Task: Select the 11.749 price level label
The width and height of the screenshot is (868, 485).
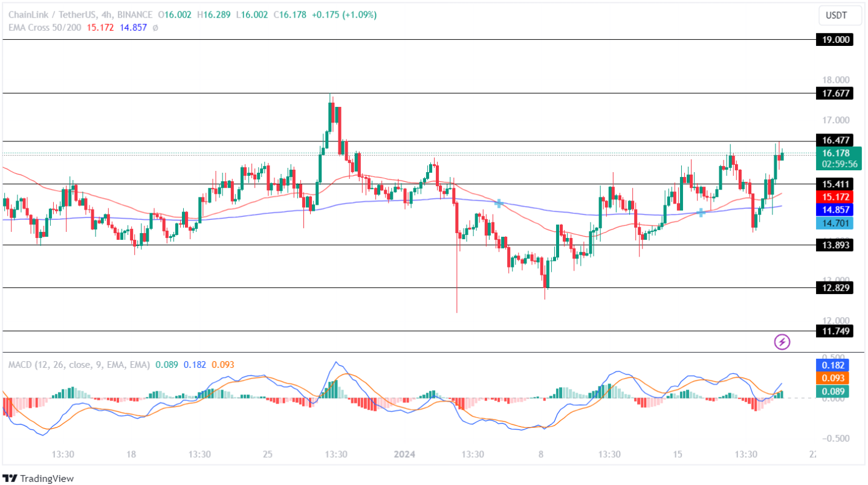Action: click(834, 331)
